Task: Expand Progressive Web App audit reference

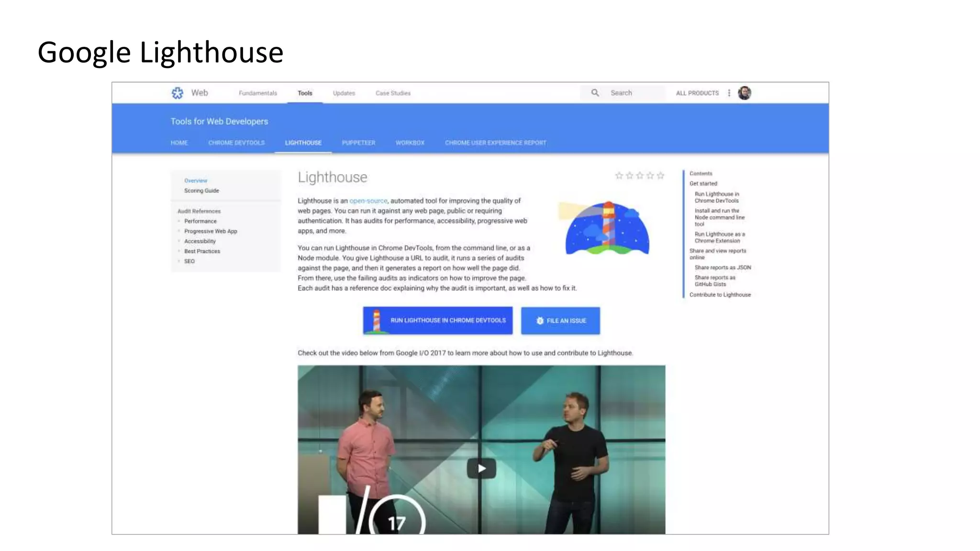Action: pyautogui.click(x=211, y=231)
